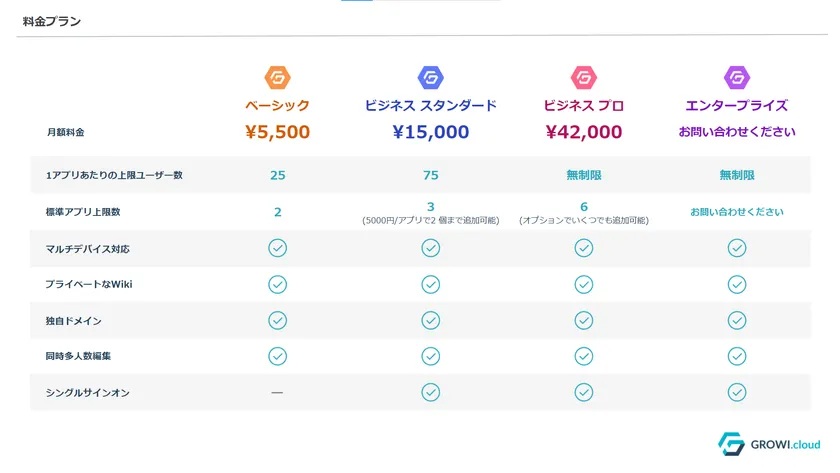This screenshot has height=473, width=840.
Task: Select the ビジネス プロ plan title
Action: tap(583, 105)
